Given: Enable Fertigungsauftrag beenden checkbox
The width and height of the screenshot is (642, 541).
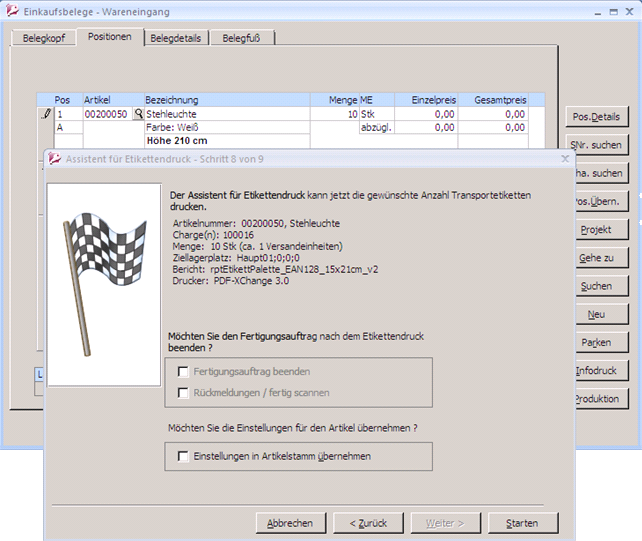Looking at the screenshot, I should (183, 371).
